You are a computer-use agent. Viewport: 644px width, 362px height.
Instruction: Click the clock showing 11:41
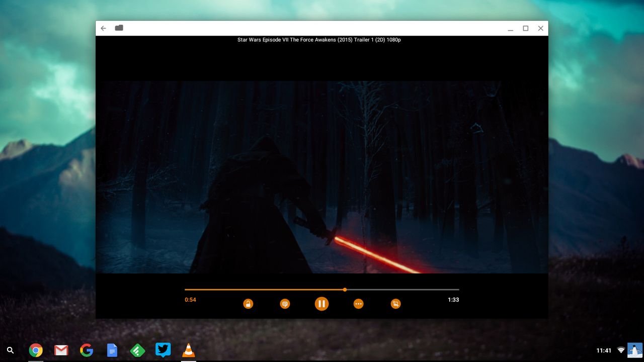pyautogui.click(x=604, y=350)
